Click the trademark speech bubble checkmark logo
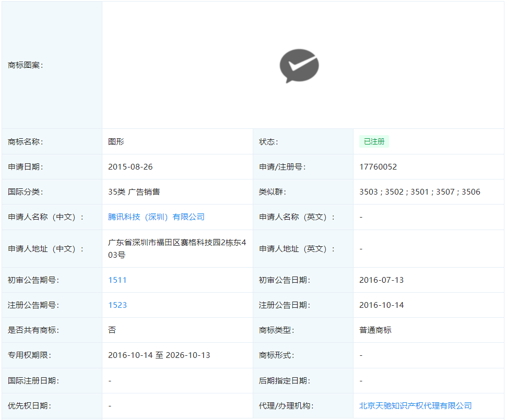 tap(299, 66)
